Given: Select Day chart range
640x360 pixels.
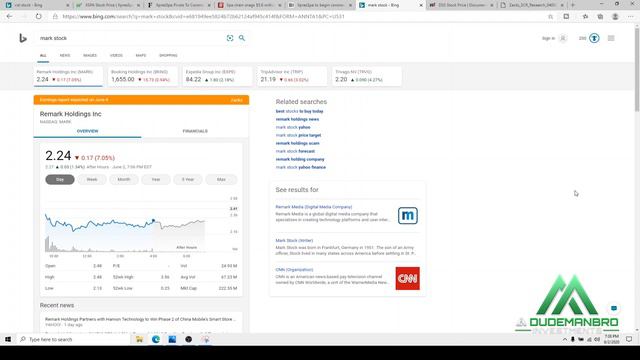Looking at the screenshot, I should 60,180.
